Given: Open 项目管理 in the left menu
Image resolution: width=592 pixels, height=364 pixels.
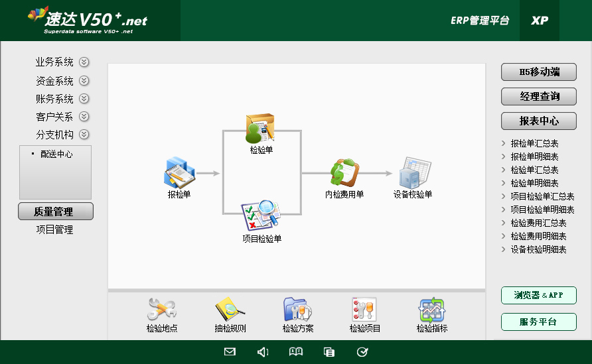Looking at the screenshot, I should pos(54,229).
